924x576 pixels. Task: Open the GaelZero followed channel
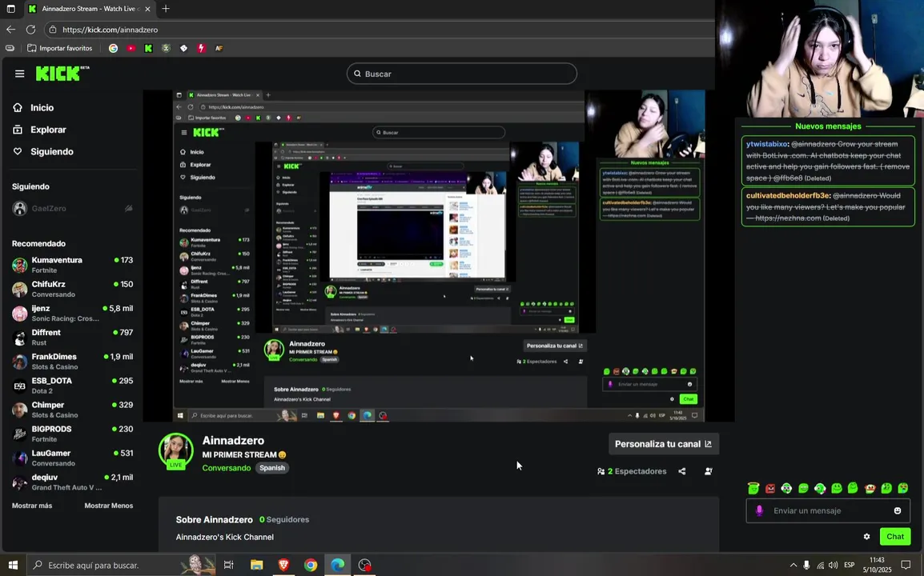(72, 209)
